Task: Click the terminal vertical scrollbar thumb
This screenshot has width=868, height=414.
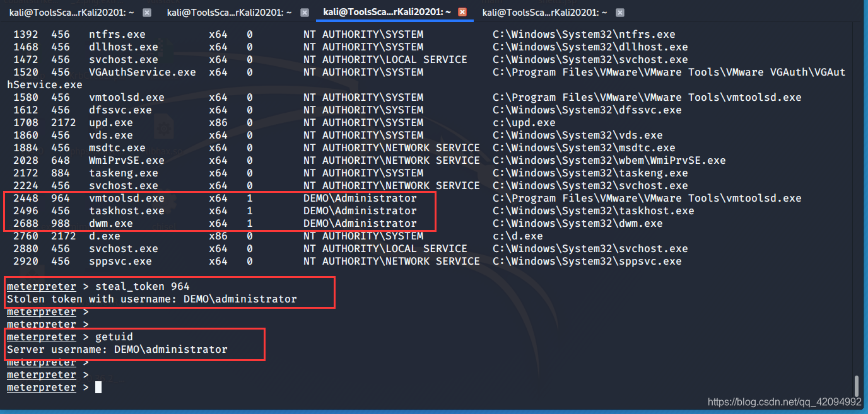Action: tap(856, 385)
